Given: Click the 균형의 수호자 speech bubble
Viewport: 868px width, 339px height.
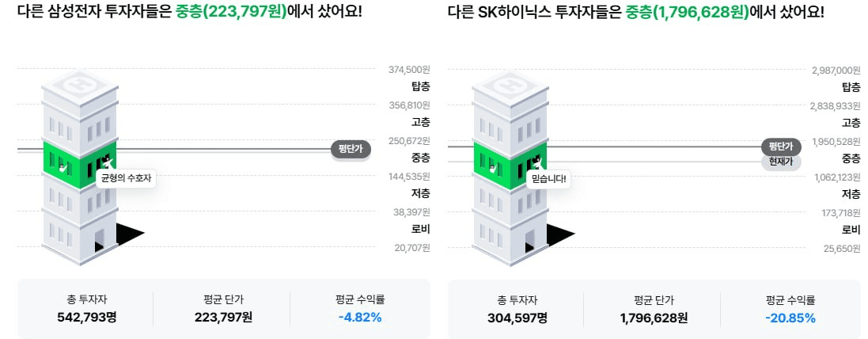Looking at the screenshot, I should click(x=127, y=179).
